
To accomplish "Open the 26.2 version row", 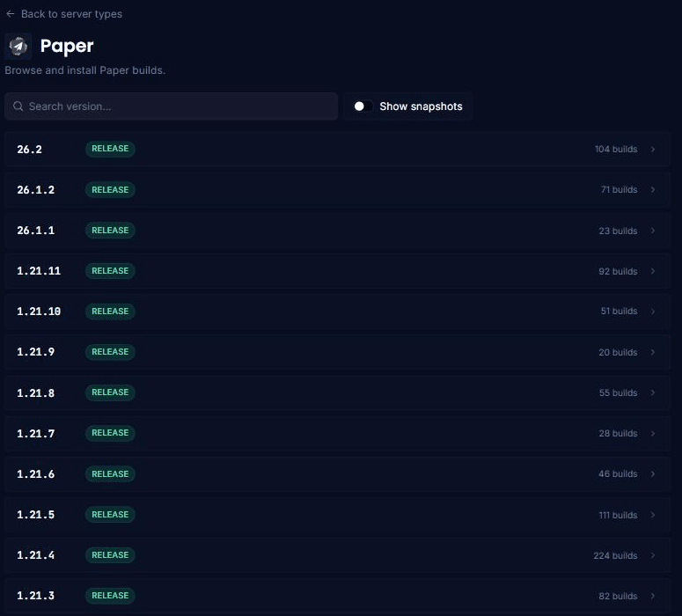I will tap(337, 150).
